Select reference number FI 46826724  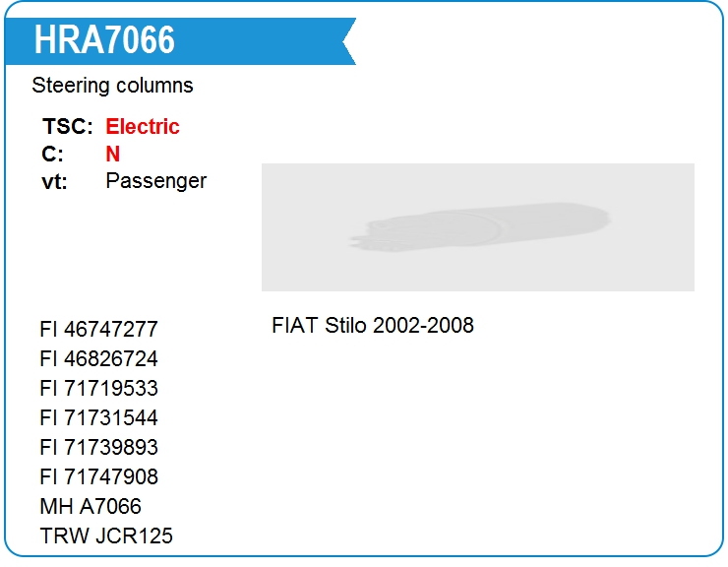(x=99, y=358)
